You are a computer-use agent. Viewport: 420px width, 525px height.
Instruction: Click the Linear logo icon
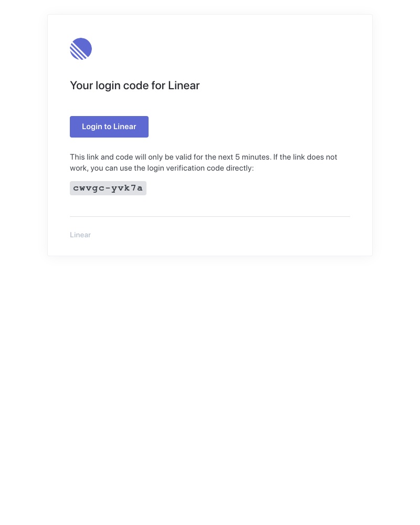pos(81,49)
